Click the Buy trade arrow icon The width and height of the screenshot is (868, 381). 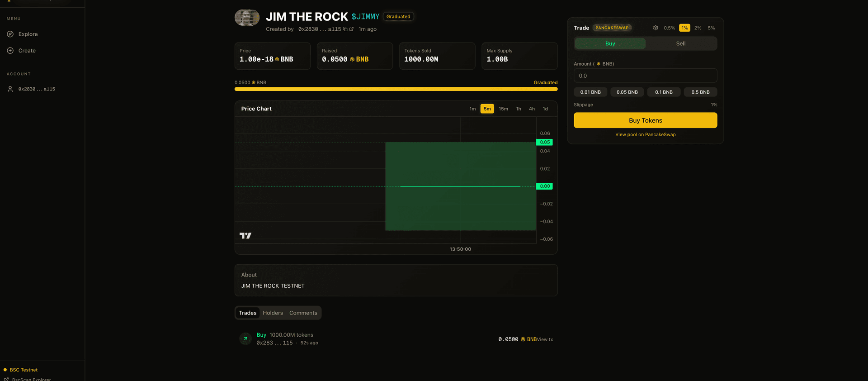click(245, 338)
